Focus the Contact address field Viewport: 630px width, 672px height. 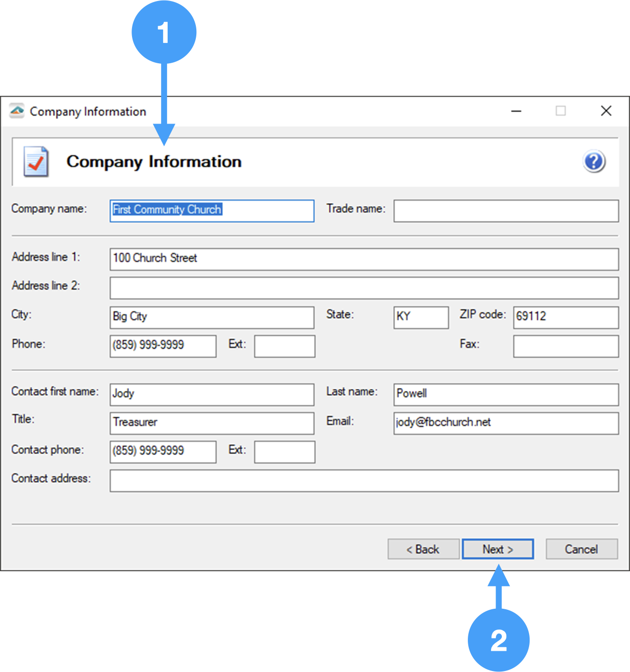(x=364, y=480)
